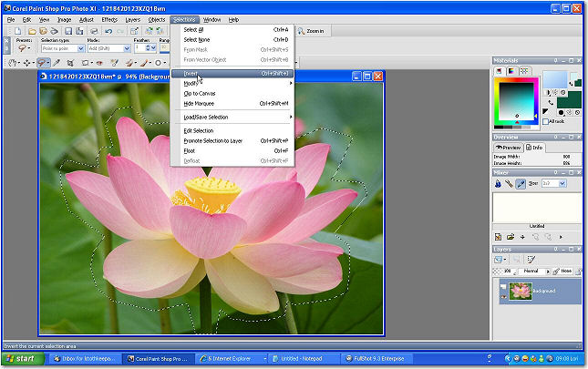This screenshot has height=369, width=588.
Task: Click the Browse icon next to Open
Action: pos(43,31)
